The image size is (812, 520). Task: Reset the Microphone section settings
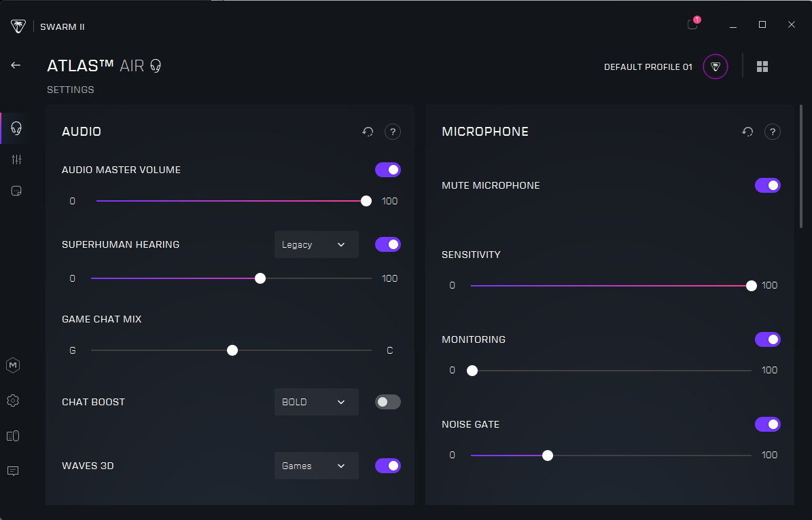(747, 132)
